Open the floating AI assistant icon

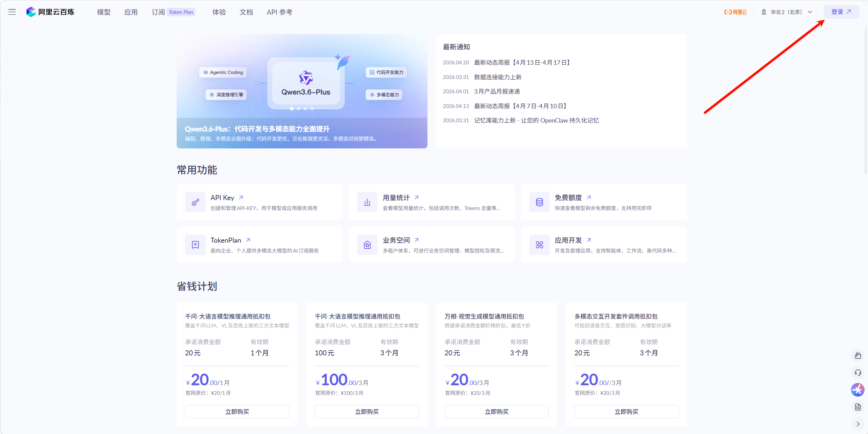point(858,390)
